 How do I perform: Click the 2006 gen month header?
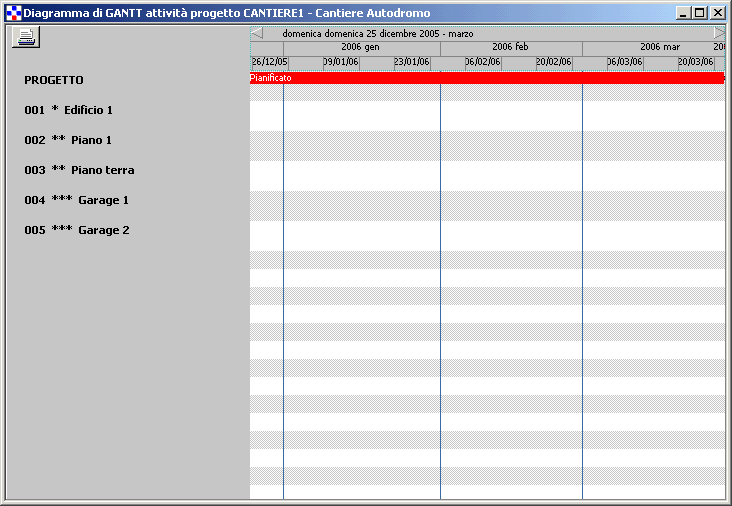360,48
